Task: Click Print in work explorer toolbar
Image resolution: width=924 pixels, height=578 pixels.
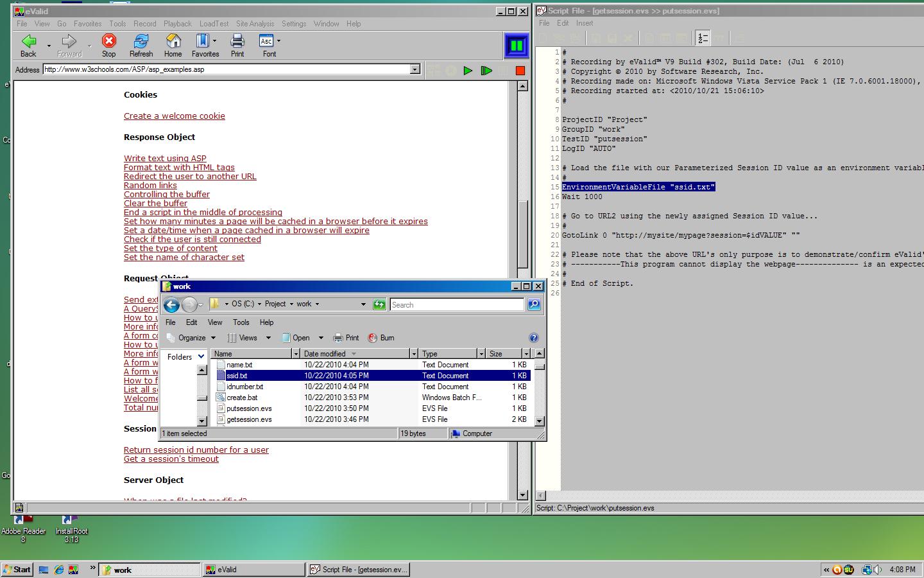Action: point(346,338)
